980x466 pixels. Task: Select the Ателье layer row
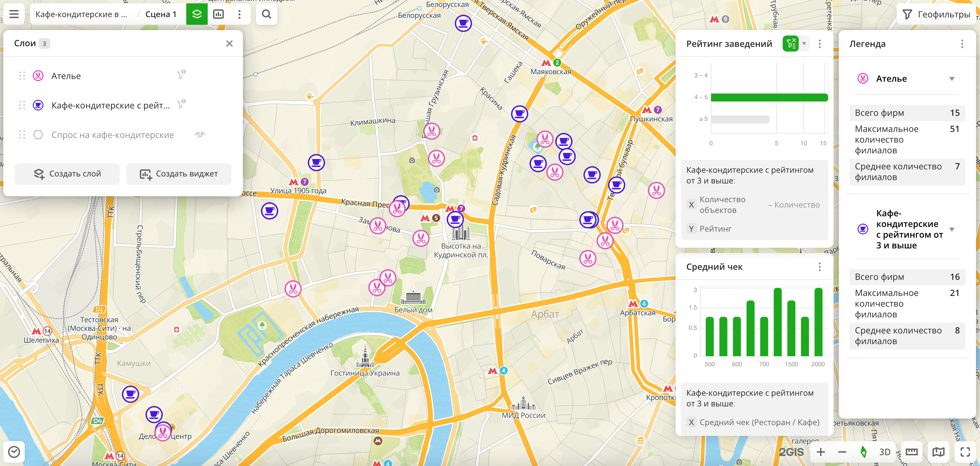66,76
